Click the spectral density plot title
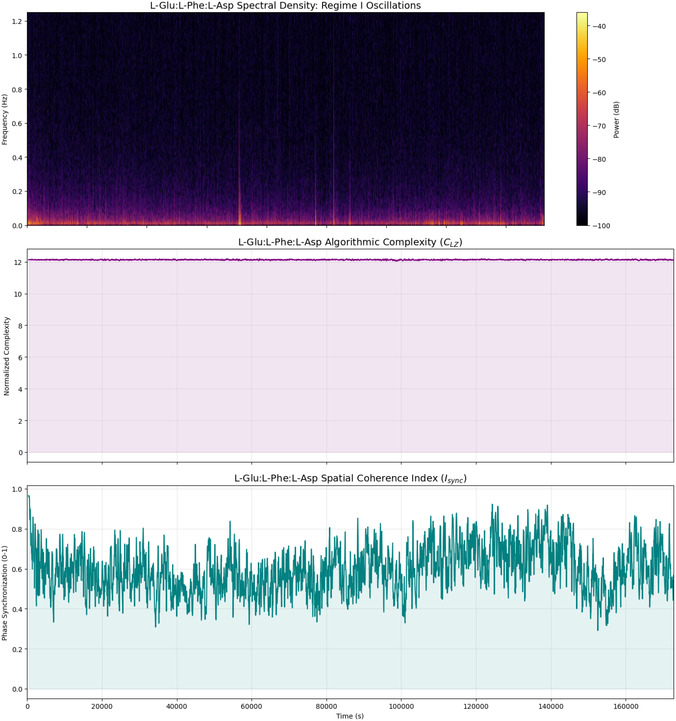The width and height of the screenshot is (676, 721). pyautogui.click(x=285, y=6)
